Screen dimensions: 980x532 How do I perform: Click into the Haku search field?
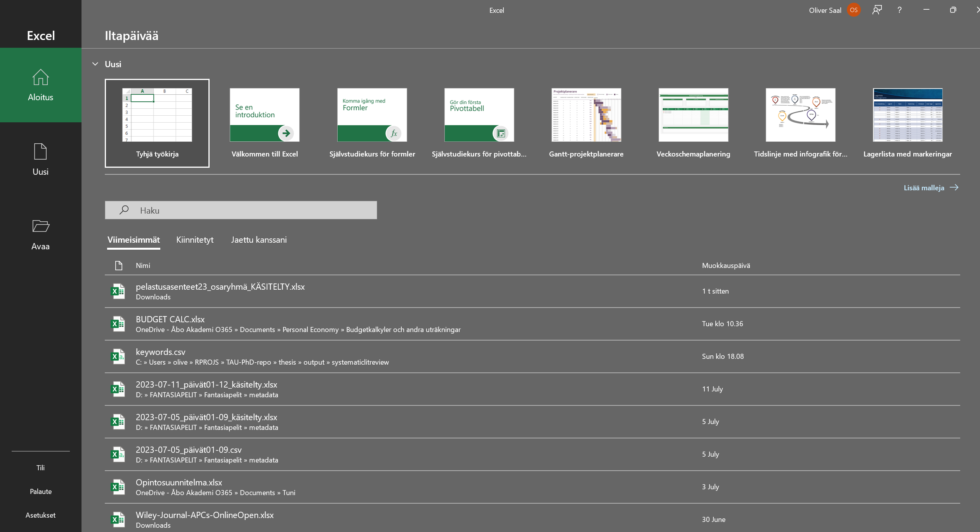241,210
